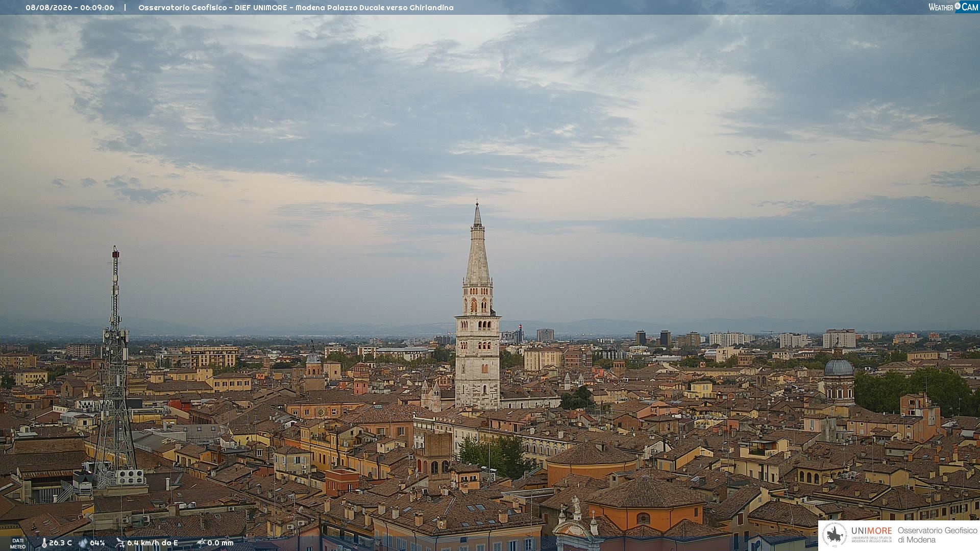
Task: Click the rain umbrella precipitation icon
Action: pyautogui.click(x=201, y=543)
